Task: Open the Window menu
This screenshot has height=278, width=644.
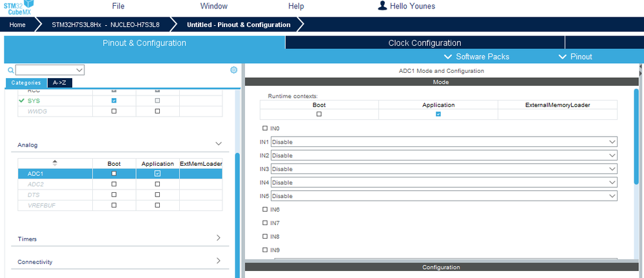Action: click(x=213, y=6)
